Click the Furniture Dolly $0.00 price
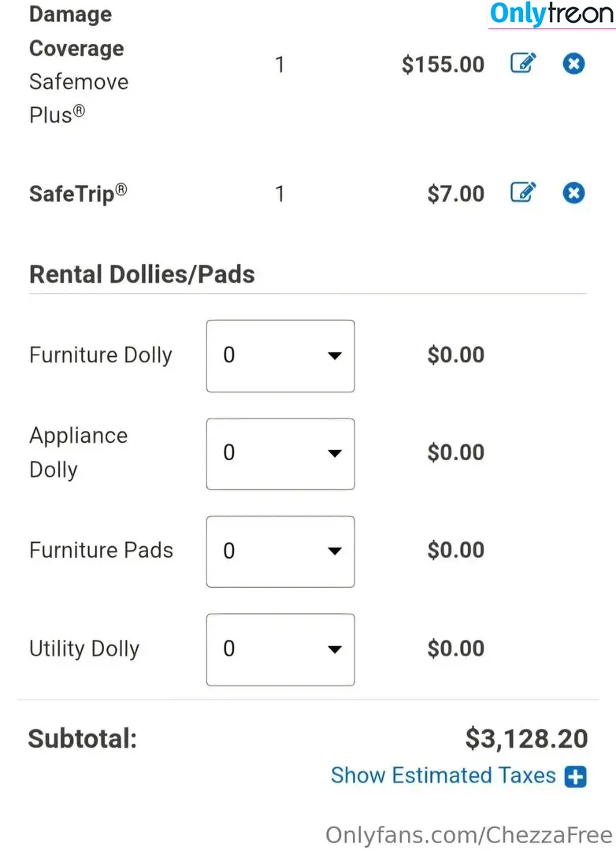Screen dimensions: 616x851 (456, 355)
